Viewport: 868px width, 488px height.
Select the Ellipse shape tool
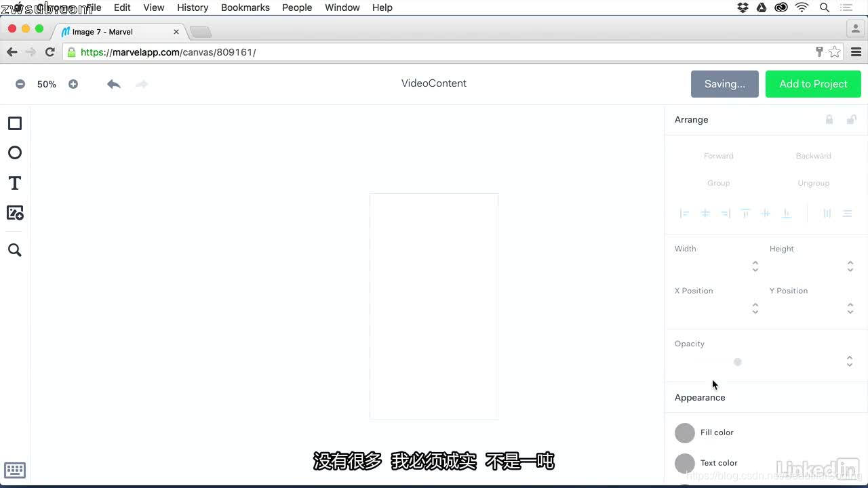click(x=15, y=153)
